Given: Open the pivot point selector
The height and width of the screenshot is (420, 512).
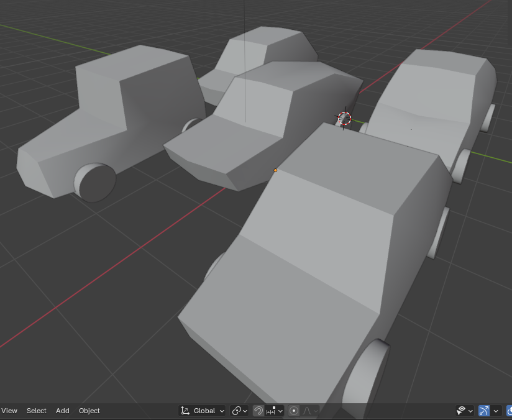Looking at the screenshot, I should pyautogui.click(x=239, y=411).
